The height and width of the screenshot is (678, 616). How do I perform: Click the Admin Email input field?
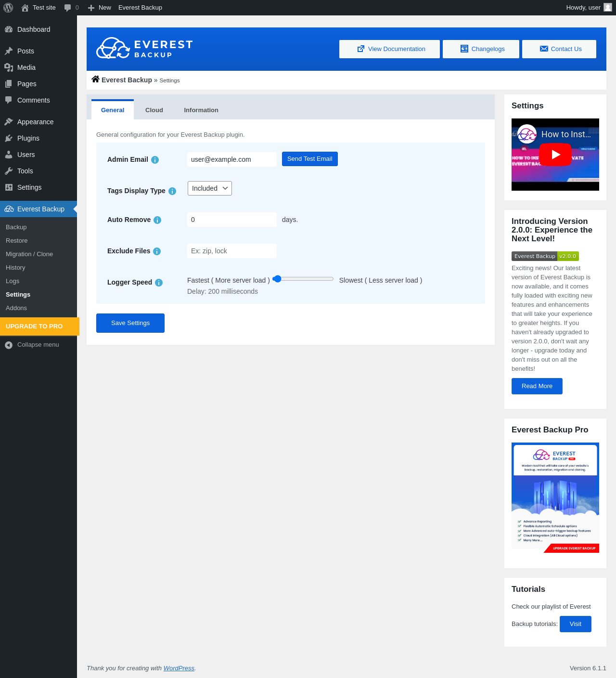(232, 159)
